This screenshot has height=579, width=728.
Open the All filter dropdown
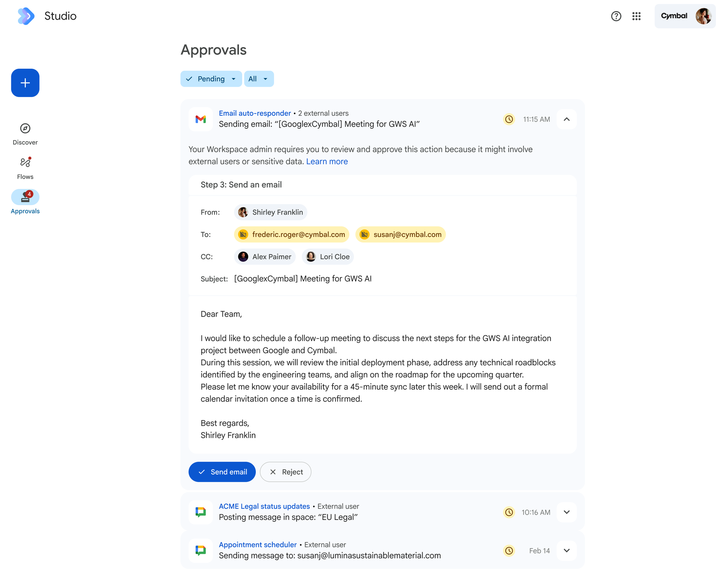click(x=259, y=79)
